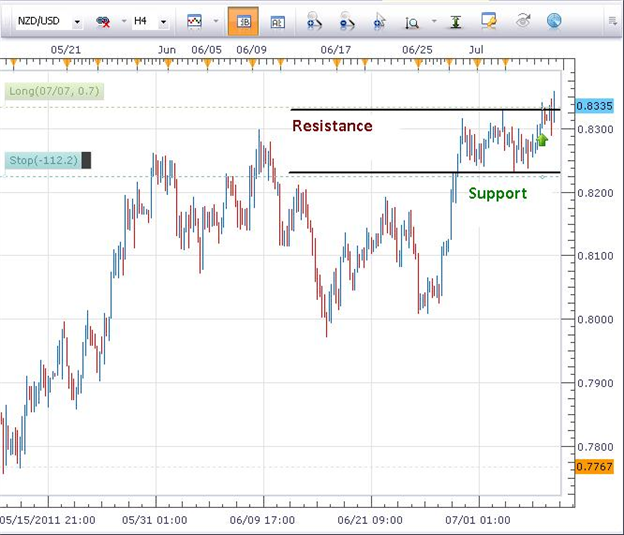This screenshot has width=624, height=535.
Task: Click the zoom out magnifier icon
Action: (x=347, y=21)
